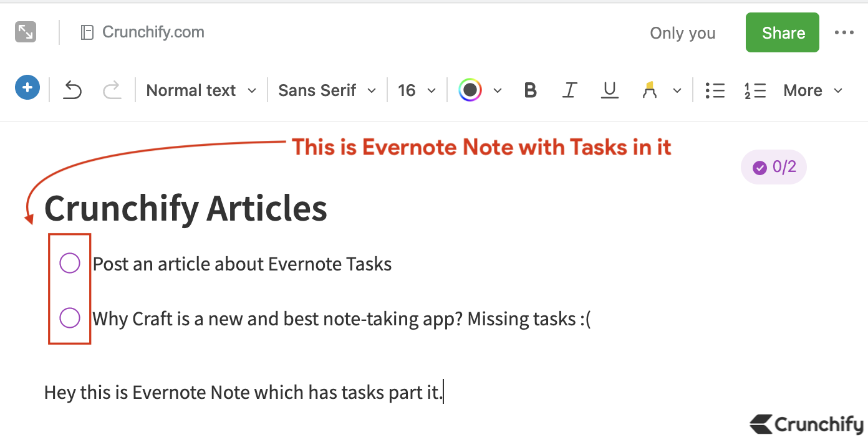Open the 0/2 tasks progress badge

coord(774,167)
